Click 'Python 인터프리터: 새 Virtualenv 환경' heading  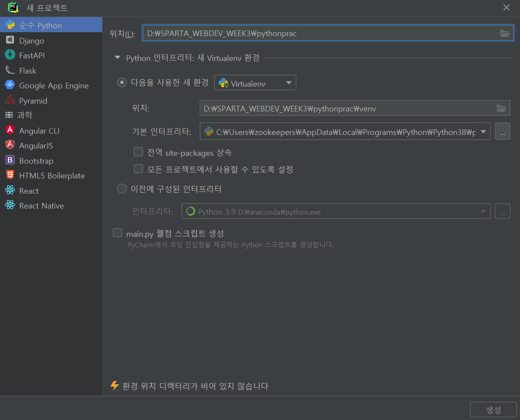tap(193, 58)
